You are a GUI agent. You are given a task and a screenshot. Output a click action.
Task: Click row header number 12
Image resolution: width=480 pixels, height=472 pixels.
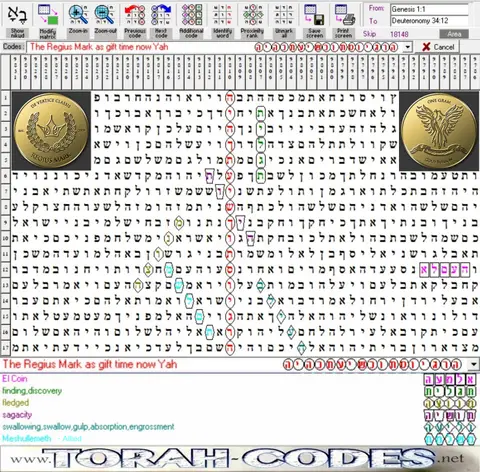point(6,269)
